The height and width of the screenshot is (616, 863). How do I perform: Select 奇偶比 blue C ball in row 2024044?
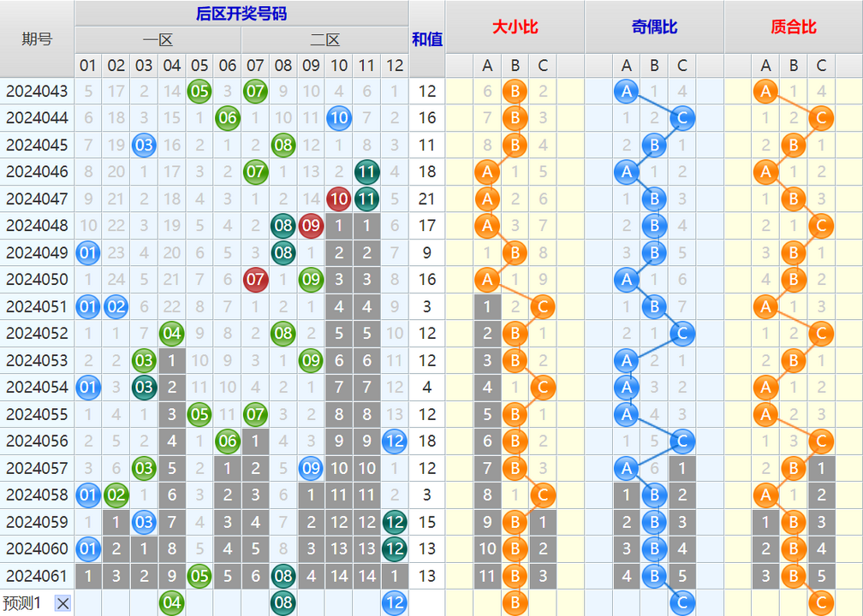[682, 118]
